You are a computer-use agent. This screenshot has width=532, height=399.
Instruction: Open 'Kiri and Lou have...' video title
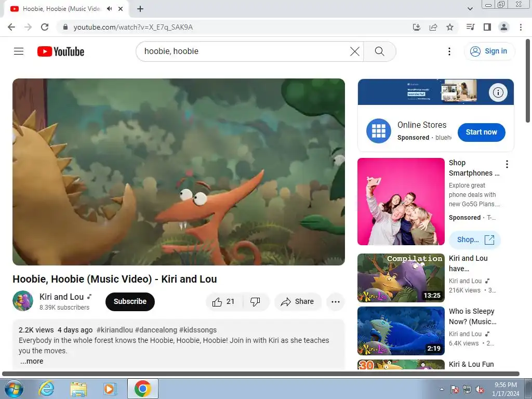coord(468,263)
